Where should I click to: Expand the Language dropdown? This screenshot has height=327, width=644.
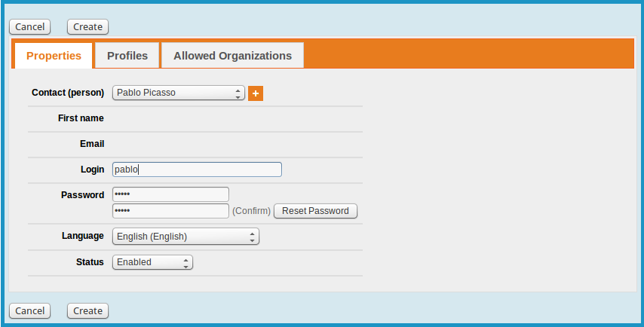(x=186, y=237)
